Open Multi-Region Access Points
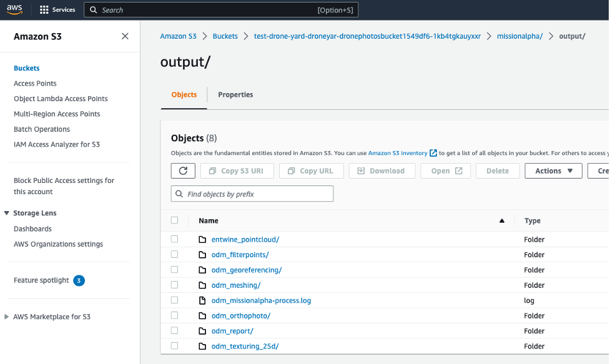 pyautogui.click(x=57, y=114)
